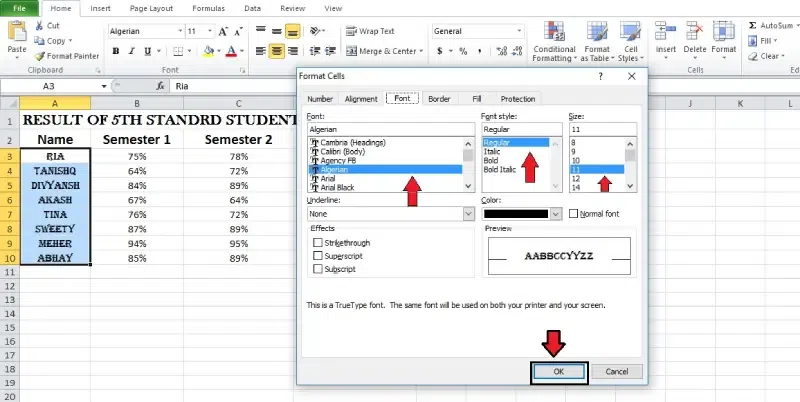This screenshot has width=800, height=402.
Task: Open the General number format dropdown
Action: point(519,31)
